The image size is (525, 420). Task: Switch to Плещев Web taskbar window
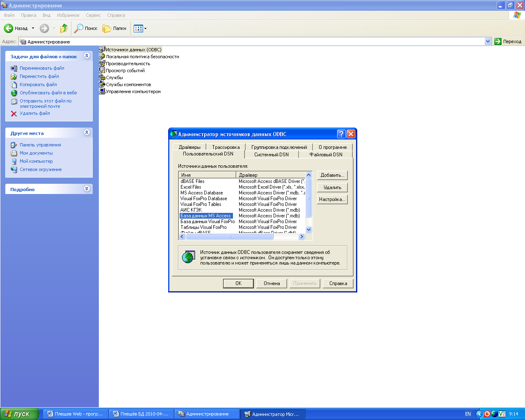(x=75, y=414)
